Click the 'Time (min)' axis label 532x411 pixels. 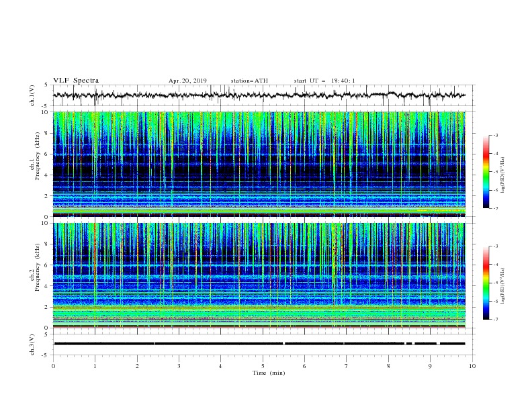[x=269, y=373]
